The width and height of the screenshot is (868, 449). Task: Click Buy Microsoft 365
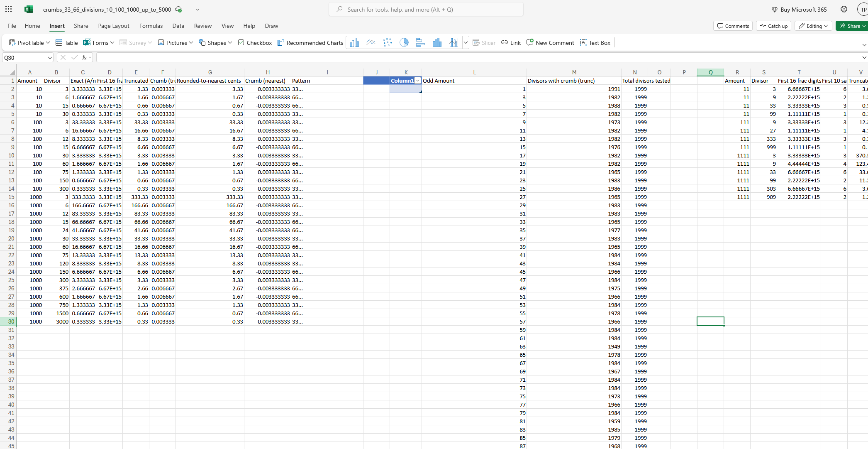pos(799,9)
